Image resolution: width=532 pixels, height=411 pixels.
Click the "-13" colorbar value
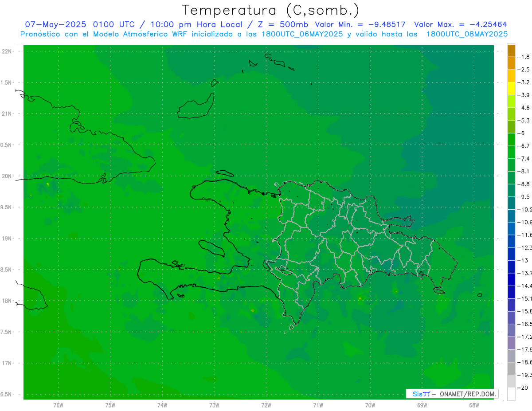[522, 260]
